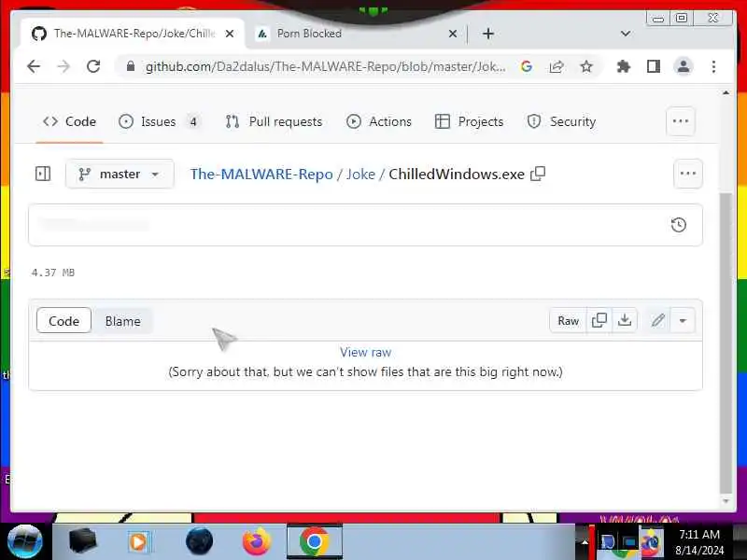The height and width of the screenshot is (560, 747).
Task: Open the Code repository tab
Action: [69, 122]
